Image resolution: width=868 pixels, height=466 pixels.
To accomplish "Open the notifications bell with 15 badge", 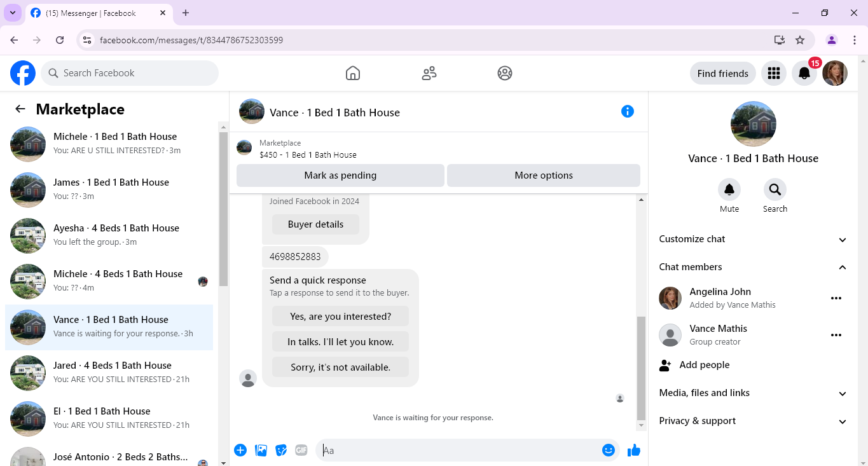I will coord(804,73).
